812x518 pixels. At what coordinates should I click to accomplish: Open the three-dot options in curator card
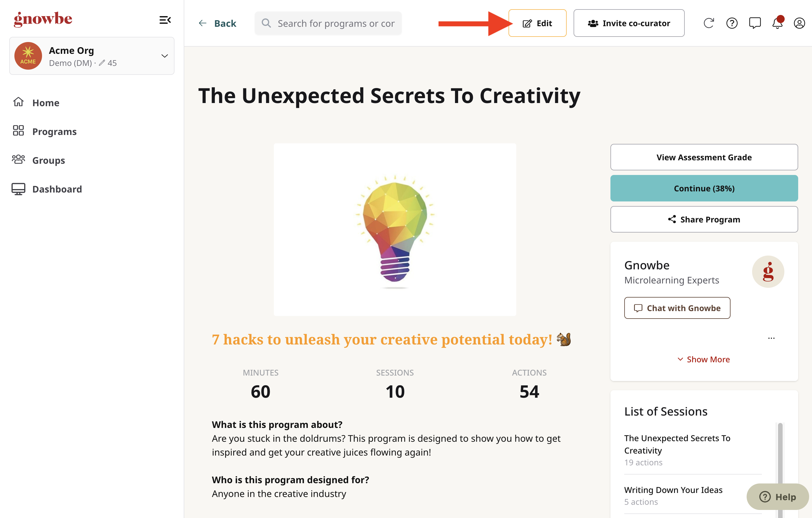771,338
